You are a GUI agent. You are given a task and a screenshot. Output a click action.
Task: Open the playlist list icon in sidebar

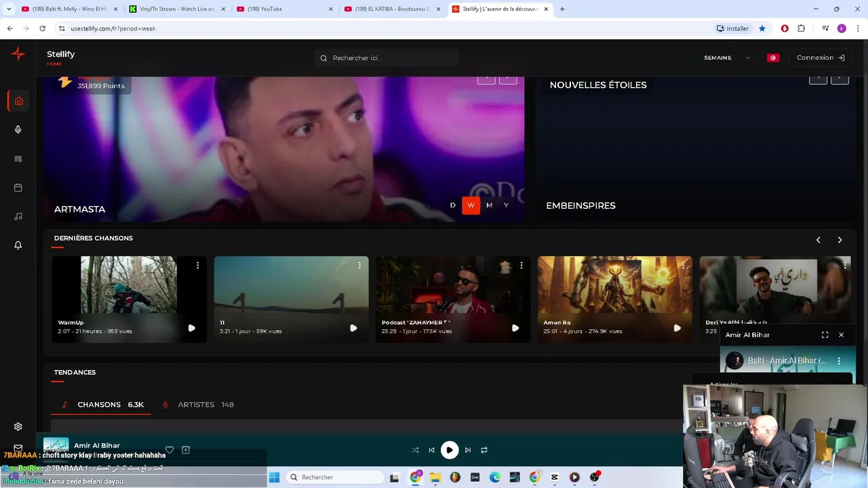(18, 159)
